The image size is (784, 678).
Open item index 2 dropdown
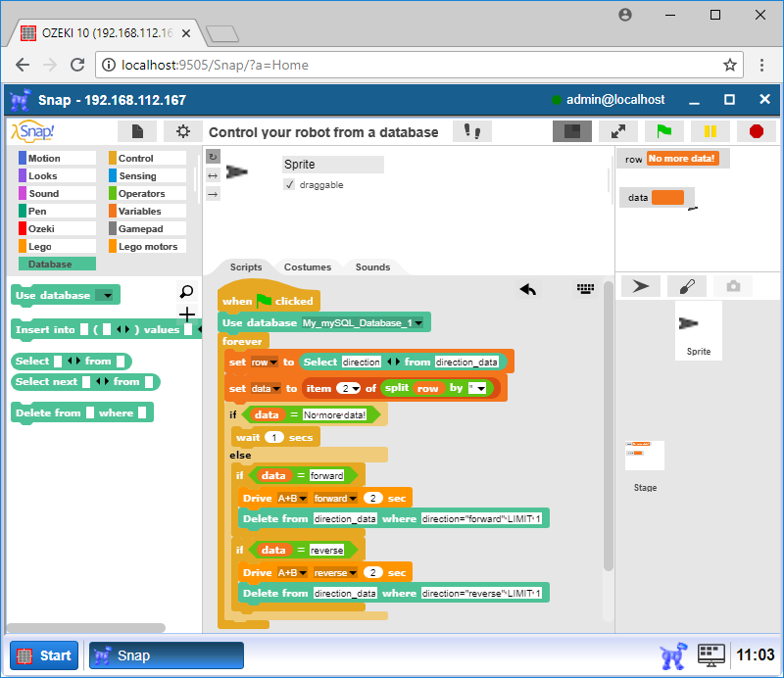[356, 389]
